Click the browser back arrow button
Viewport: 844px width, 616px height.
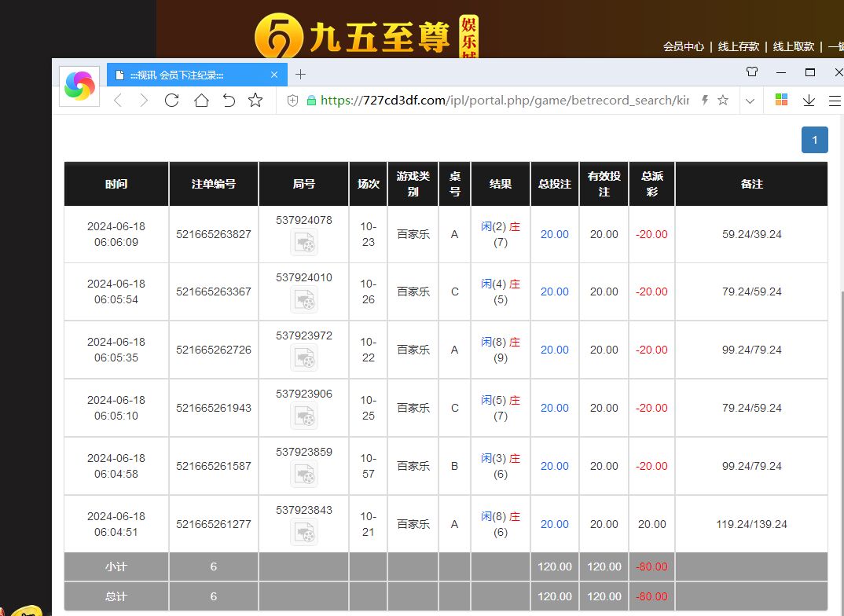[x=118, y=101]
